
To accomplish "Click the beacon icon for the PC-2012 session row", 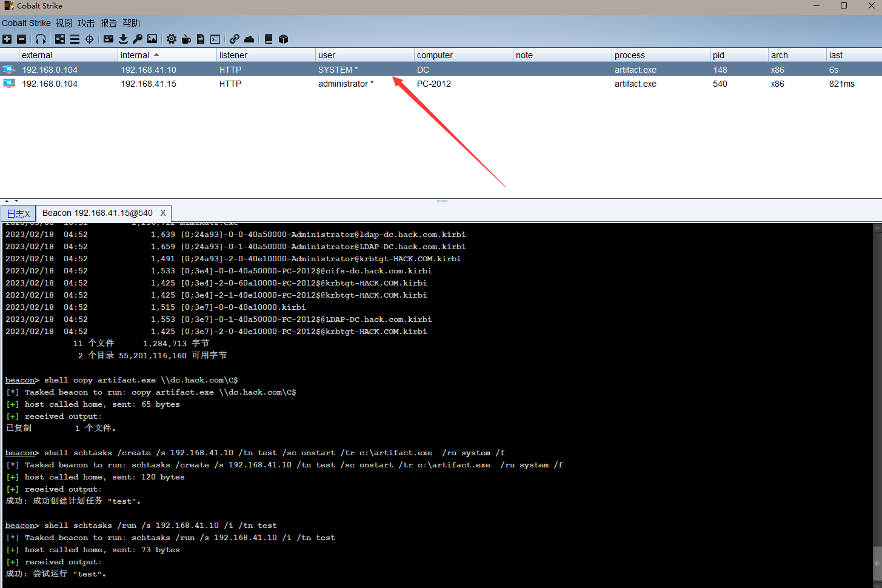I will (9, 83).
